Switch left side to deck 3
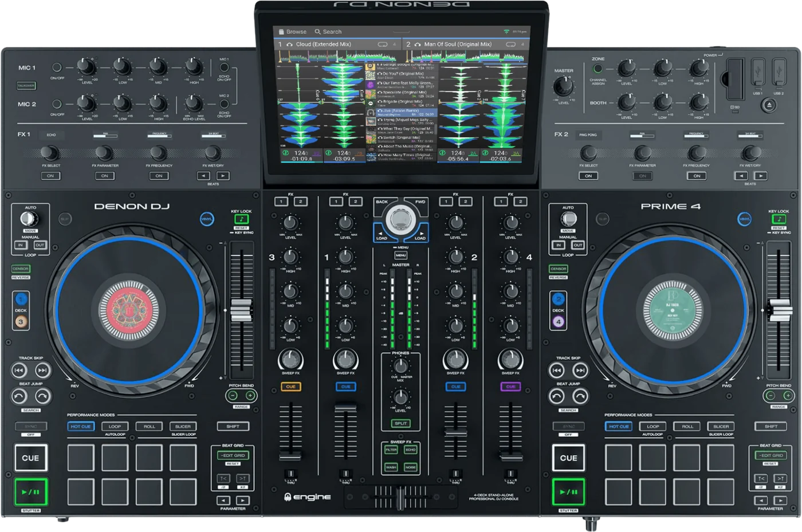This screenshot has width=802, height=532. tap(21, 322)
